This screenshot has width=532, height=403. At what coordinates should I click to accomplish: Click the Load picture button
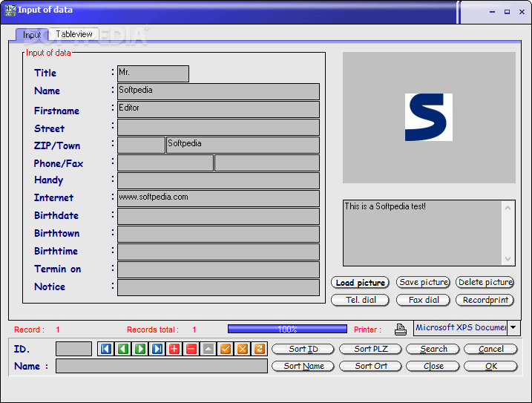pos(360,283)
